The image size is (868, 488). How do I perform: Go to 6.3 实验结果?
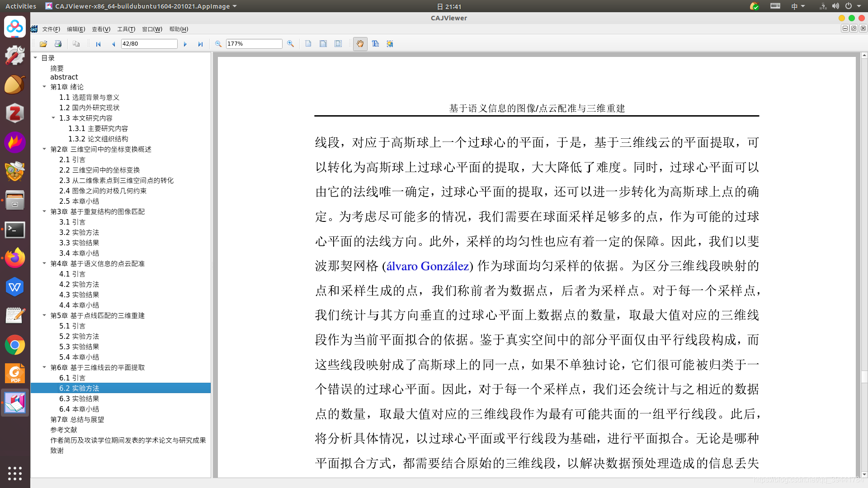(79, 399)
